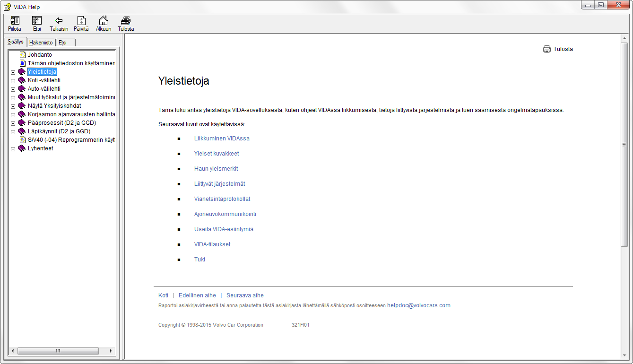The width and height of the screenshot is (633, 364).
Task: Click printer icon beside Tulosta in page
Action: (547, 49)
